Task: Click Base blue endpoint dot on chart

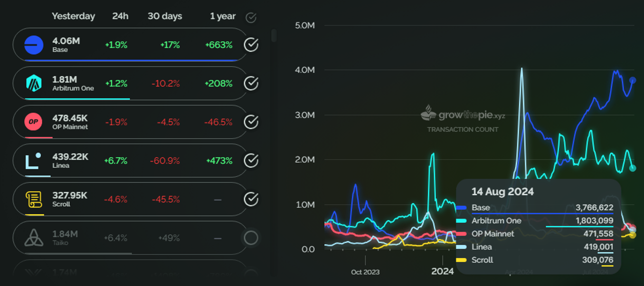Action: tap(633, 80)
